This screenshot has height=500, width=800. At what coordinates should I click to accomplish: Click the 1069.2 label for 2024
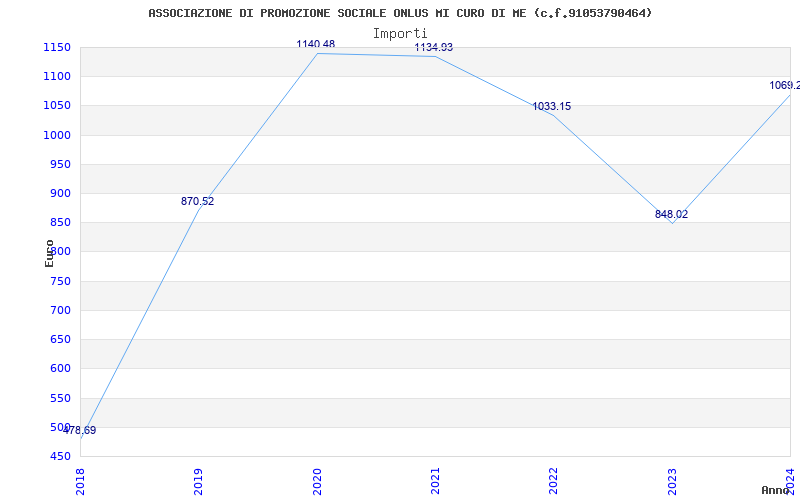(x=785, y=86)
